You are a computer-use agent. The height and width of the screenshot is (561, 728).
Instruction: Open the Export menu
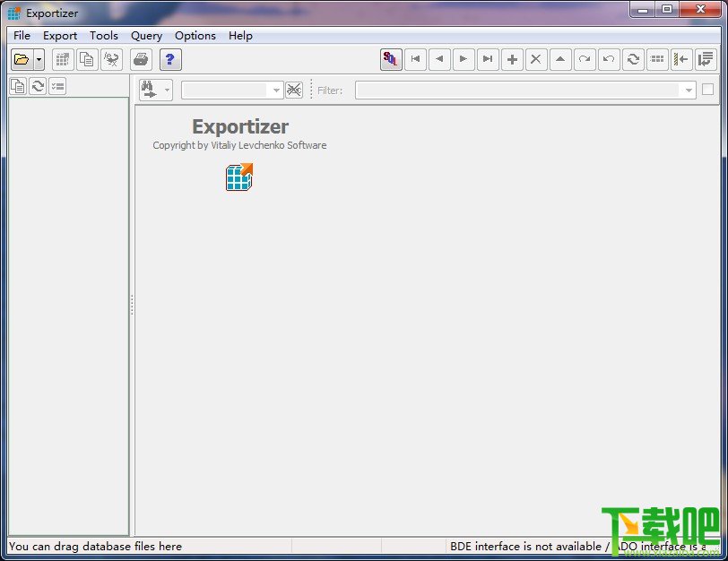[59, 35]
